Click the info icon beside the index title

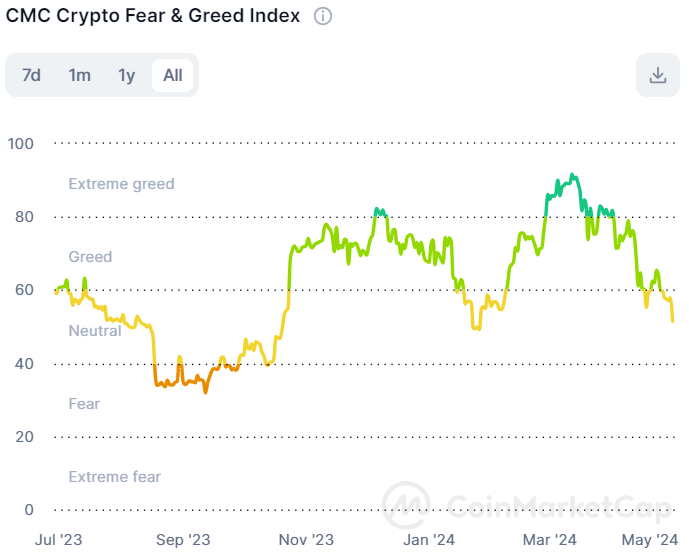tap(323, 17)
